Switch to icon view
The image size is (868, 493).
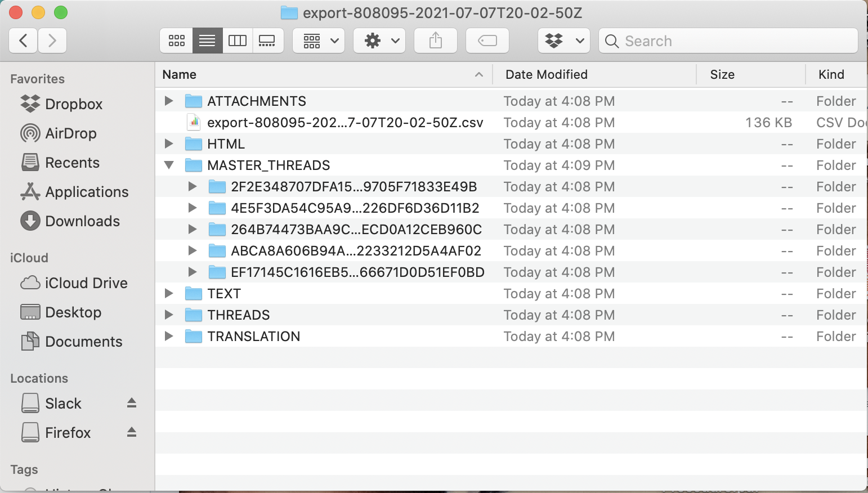(x=177, y=41)
